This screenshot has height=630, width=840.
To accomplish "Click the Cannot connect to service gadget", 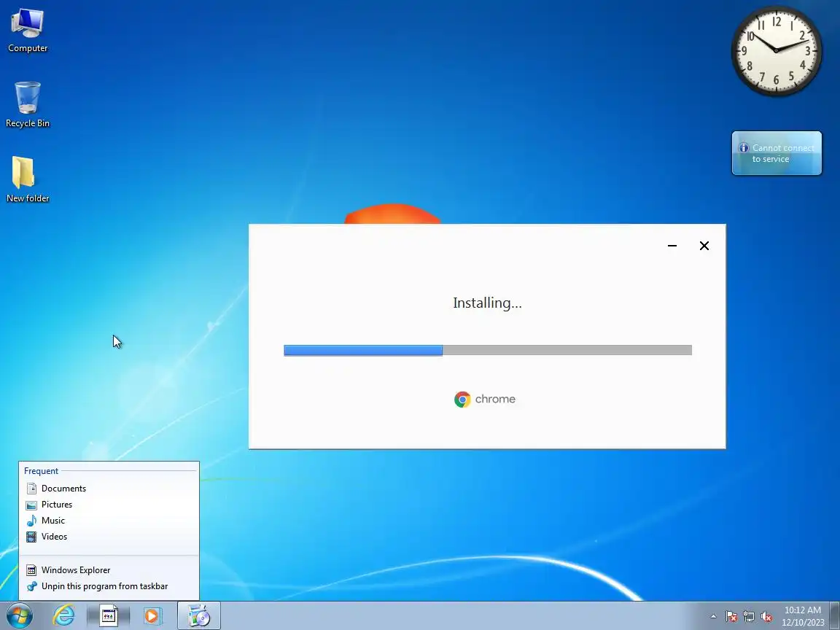I will (x=777, y=153).
